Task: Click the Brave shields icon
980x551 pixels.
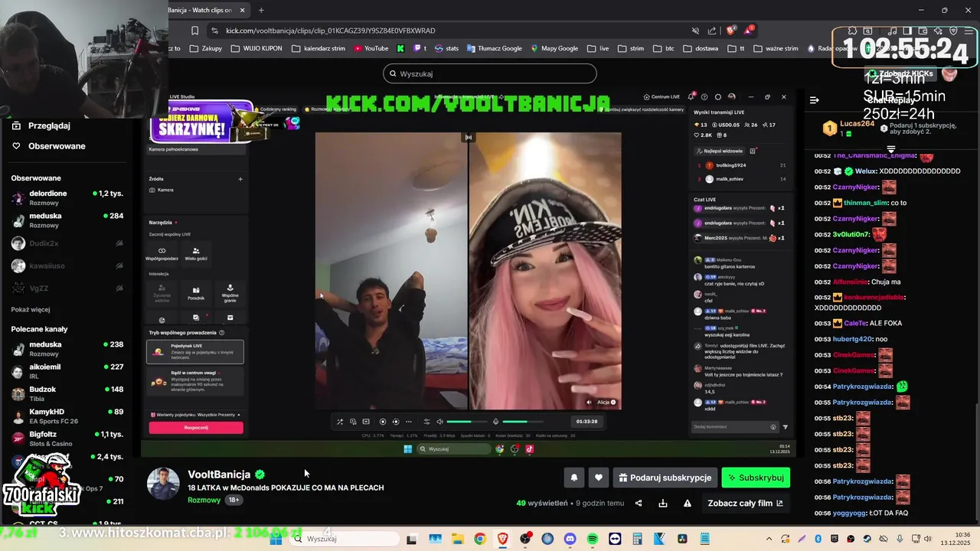Action: tap(731, 31)
